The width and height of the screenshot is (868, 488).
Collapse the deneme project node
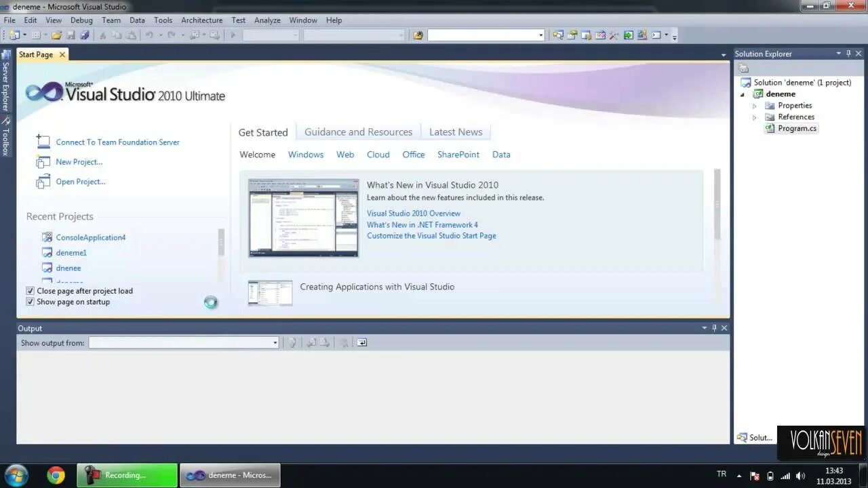click(743, 94)
